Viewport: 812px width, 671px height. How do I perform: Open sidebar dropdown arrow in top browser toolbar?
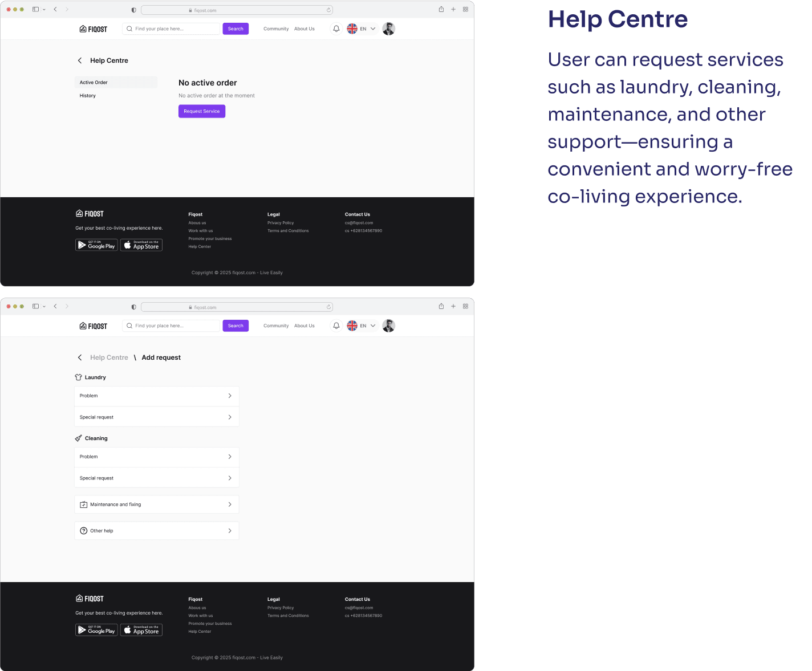pos(44,10)
